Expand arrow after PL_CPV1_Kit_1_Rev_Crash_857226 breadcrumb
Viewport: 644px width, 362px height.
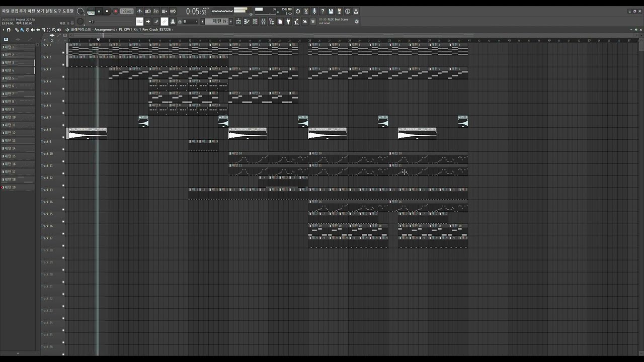point(173,30)
